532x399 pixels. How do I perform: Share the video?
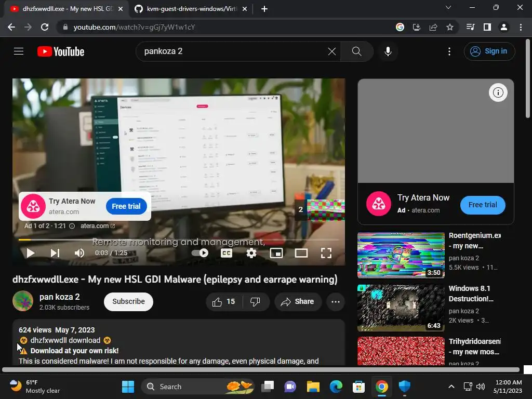(298, 302)
